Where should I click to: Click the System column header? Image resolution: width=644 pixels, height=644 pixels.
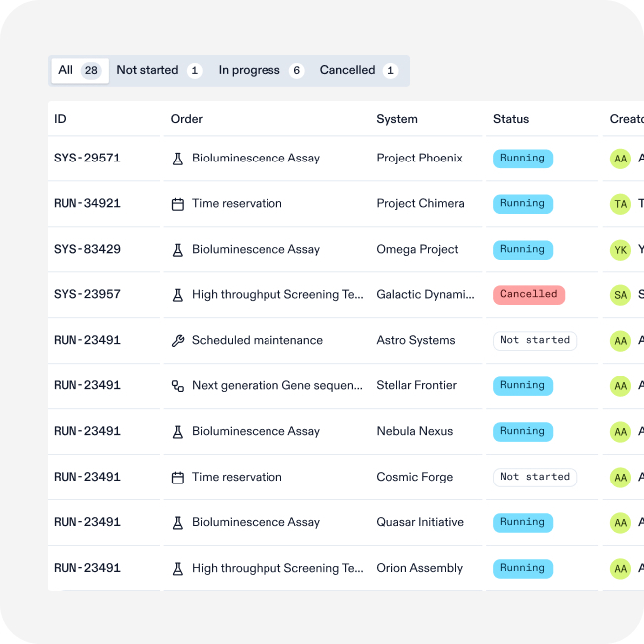click(397, 119)
